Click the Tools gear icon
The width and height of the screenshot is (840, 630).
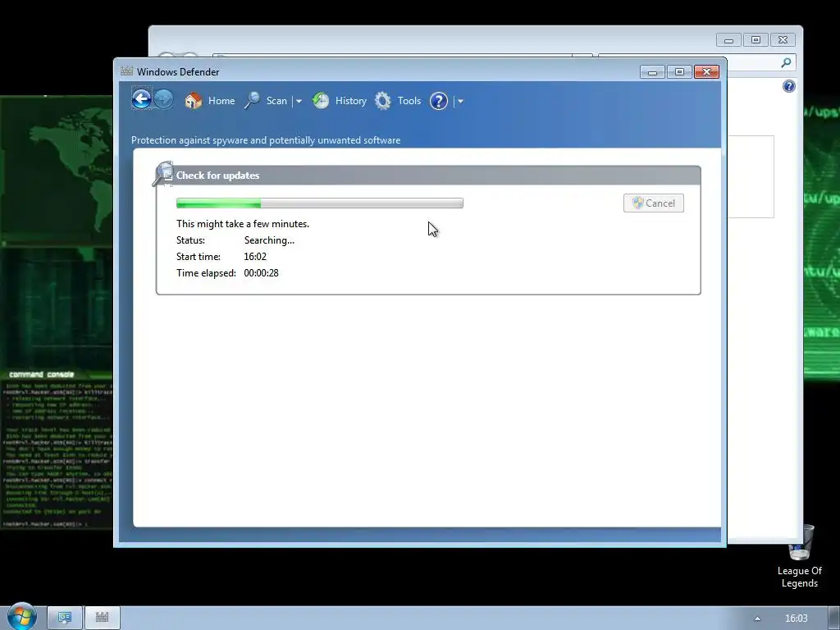pyautogui.click(x=382, y=101)
